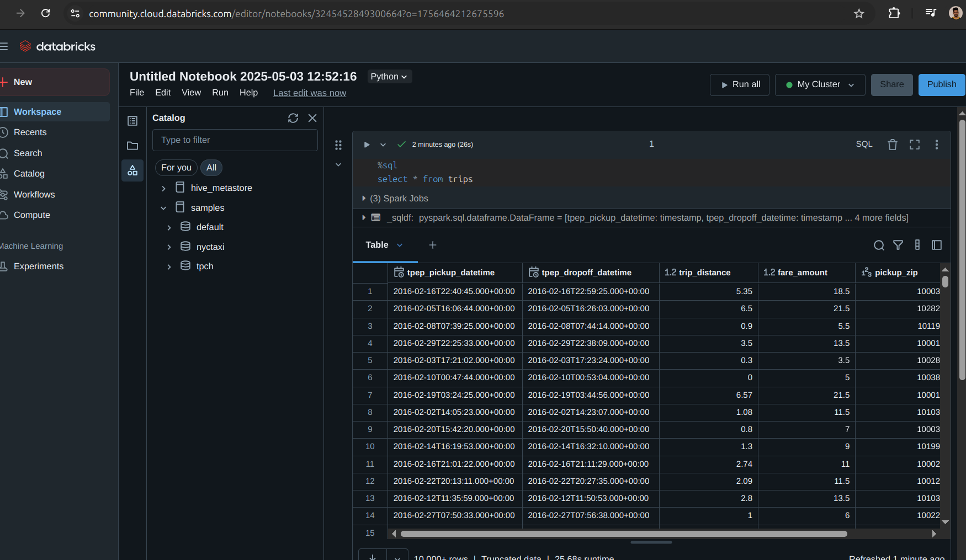Select the For you filter
The width and height of the screenshot is (966, 560).
coord(176,168)
